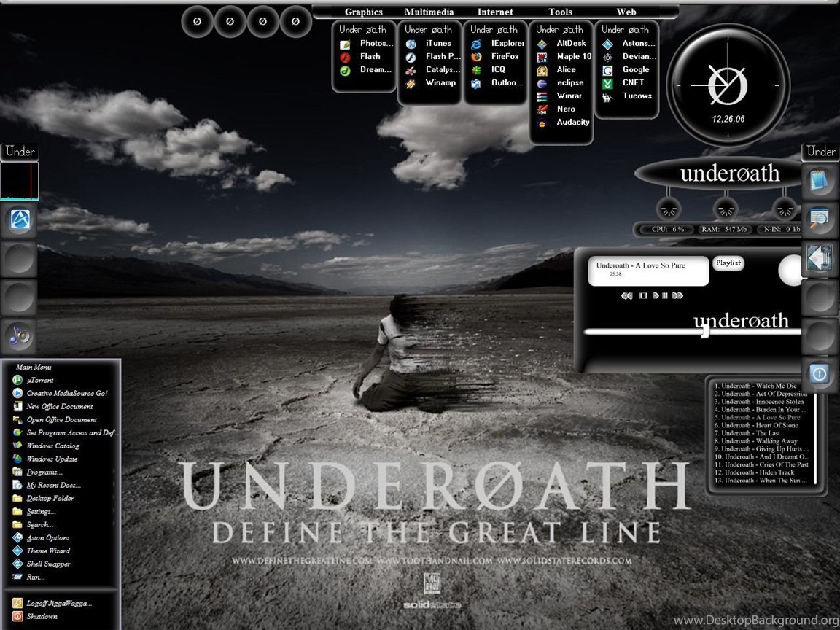Open Catalyst from the Multimedia panel

click(432, 70)
